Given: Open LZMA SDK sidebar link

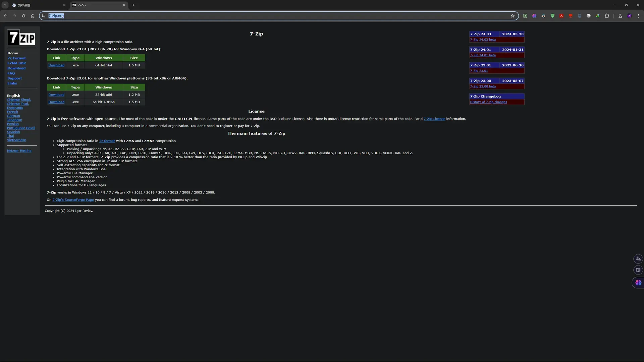Looking at the screenshot, I should pyautogui.click(x=16, y=63).
